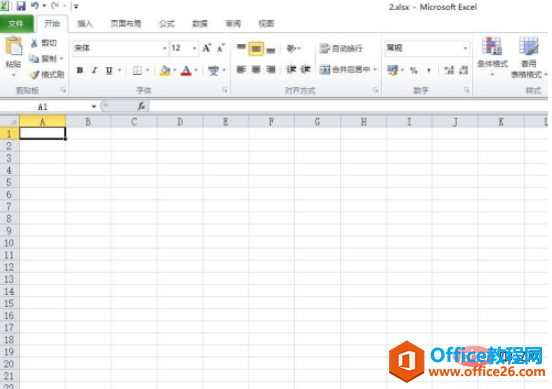Switch to the Review (审阅) tab
This screenshot has width=552, height=389.
pyautogui.click(x=233, y=24)
